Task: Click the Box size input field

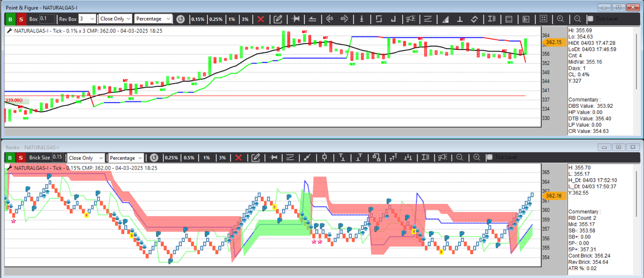Action: click(47, 19)
